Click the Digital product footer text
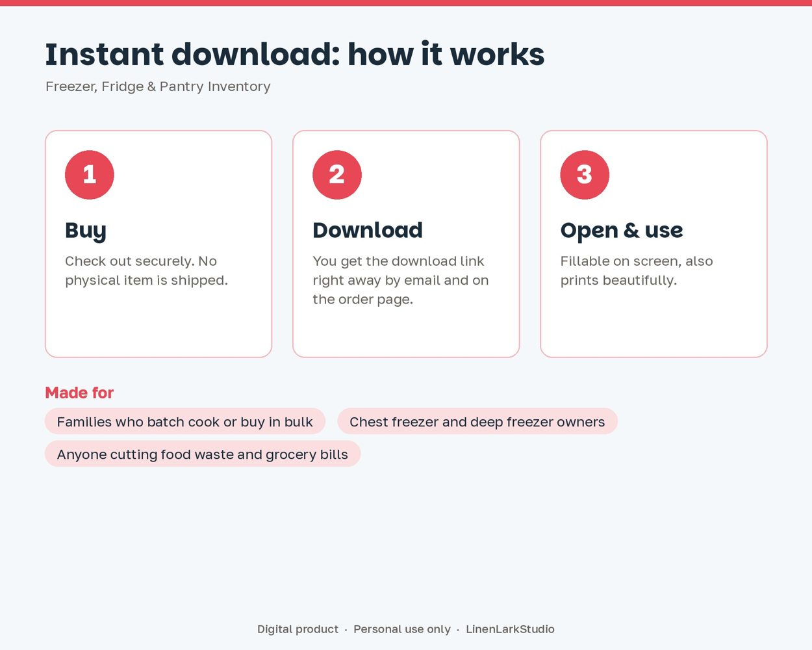 coord(298,629)
